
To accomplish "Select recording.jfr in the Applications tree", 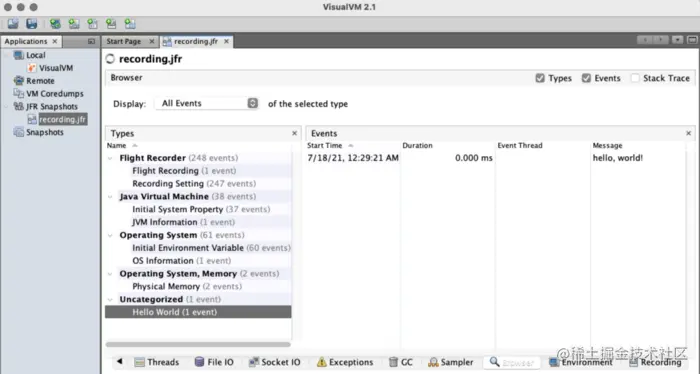I will (62, 119).
